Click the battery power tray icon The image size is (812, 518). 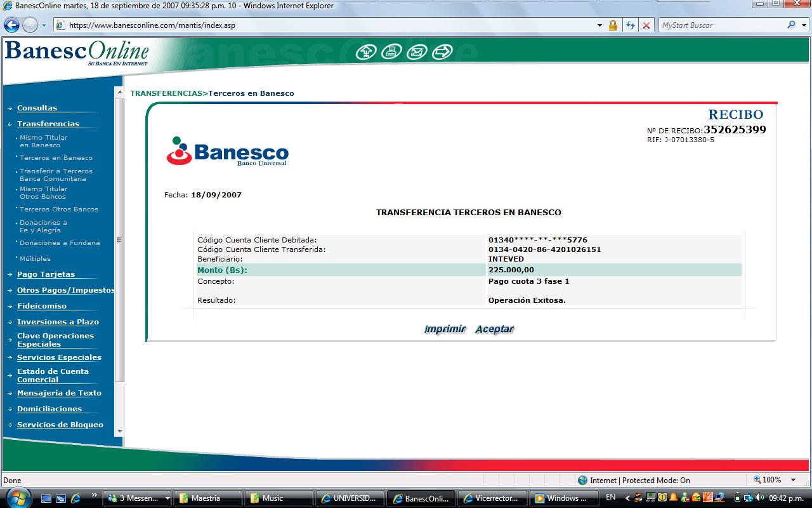737,498
